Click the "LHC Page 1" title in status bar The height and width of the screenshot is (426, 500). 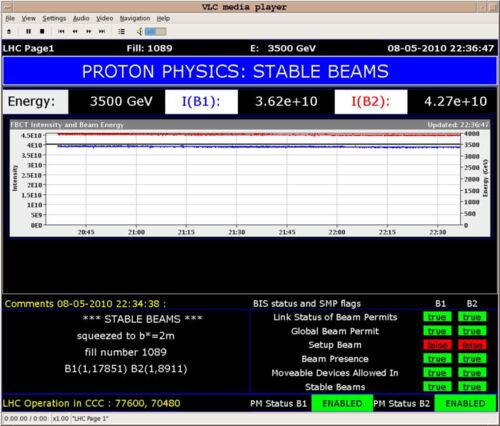[x=90, y=418]
